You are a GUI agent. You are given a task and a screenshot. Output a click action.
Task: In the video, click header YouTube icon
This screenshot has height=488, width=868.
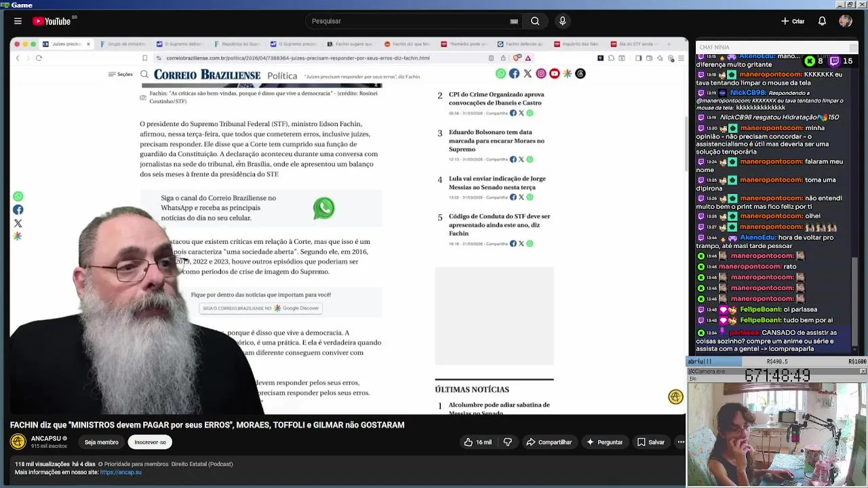tap(555, 73)
